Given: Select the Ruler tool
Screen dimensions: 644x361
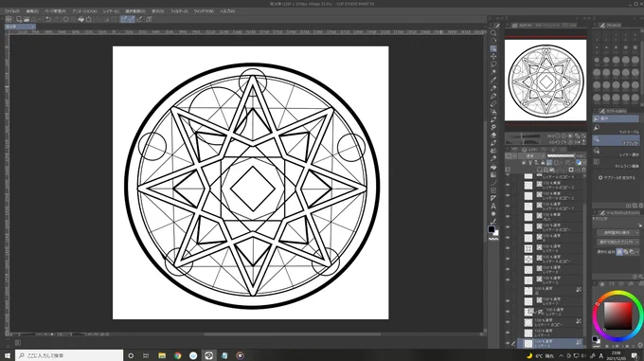Looking at the screenshot, I should 493,198.
